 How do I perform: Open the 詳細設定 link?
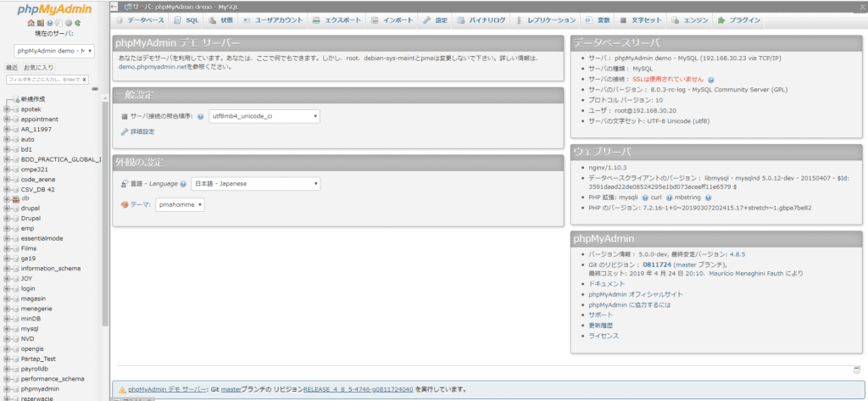click(142, 131)
